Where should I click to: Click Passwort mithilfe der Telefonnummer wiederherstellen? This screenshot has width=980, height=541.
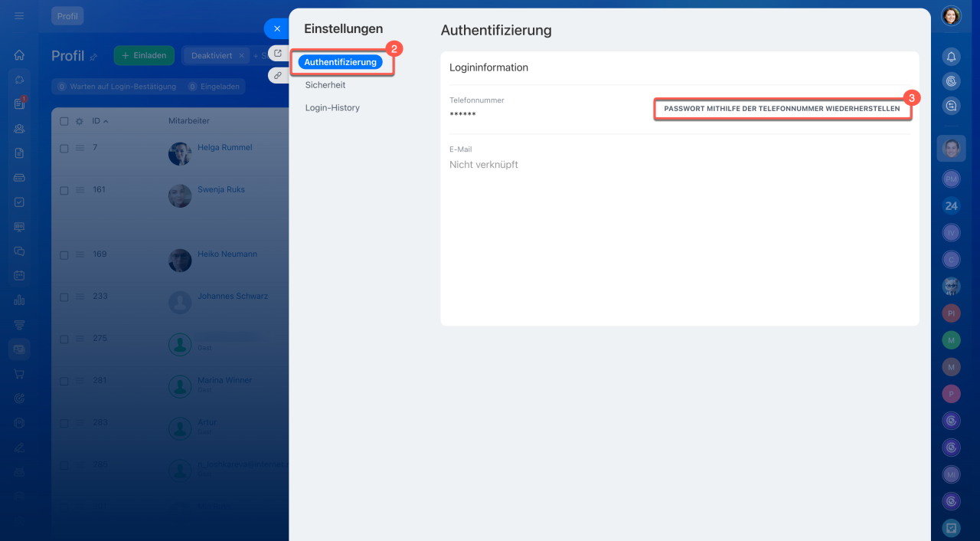[782, 109]
